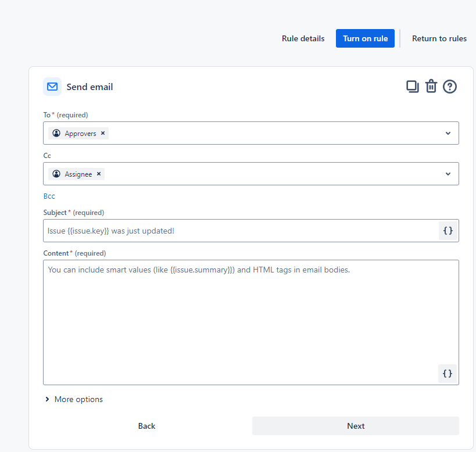
Task: Remove Assignee from the Cc field
Action: (x=99, y=174)
